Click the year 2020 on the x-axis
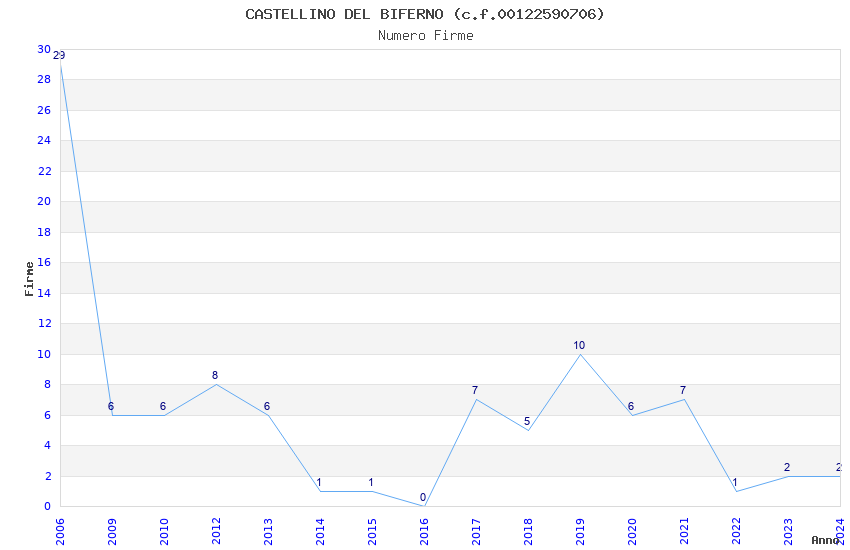 pos(632,531)
